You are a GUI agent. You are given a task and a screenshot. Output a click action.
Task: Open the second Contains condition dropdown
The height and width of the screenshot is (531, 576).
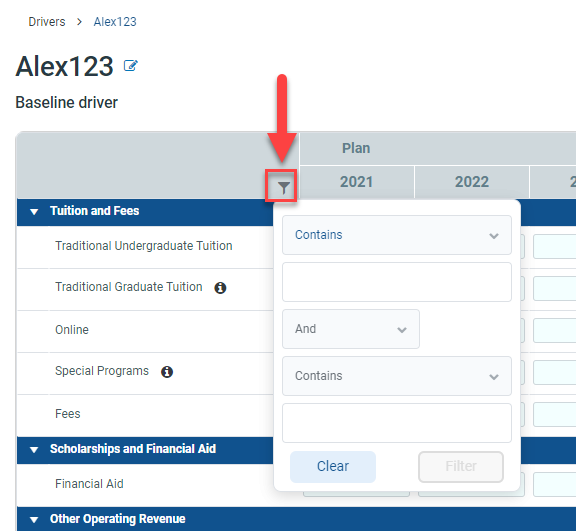coord(397,376)
